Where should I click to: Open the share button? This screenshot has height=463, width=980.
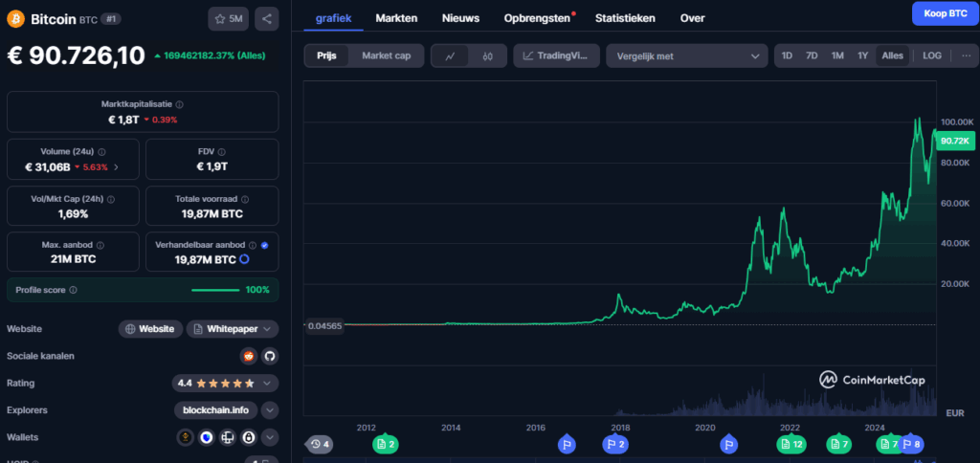[x=267, y=19]
